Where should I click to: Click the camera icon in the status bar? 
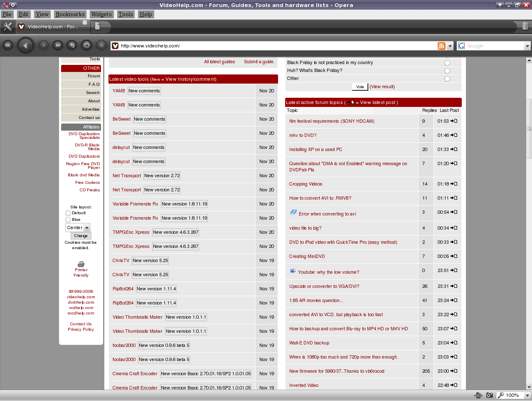[x=490, y=395]
